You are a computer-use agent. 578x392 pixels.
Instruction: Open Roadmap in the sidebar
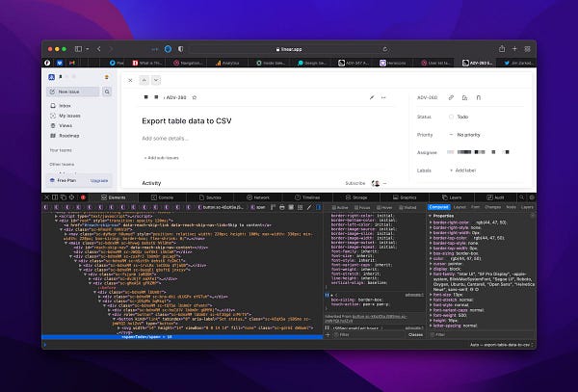coord(65,136)
